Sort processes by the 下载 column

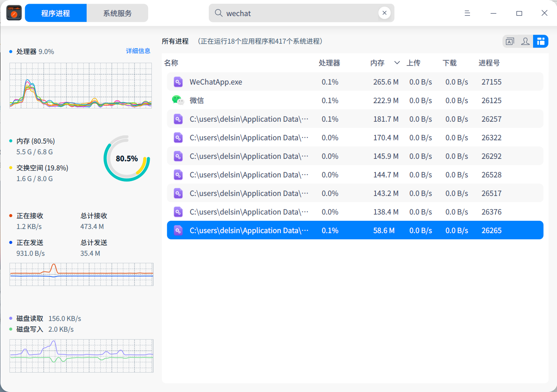449,63
